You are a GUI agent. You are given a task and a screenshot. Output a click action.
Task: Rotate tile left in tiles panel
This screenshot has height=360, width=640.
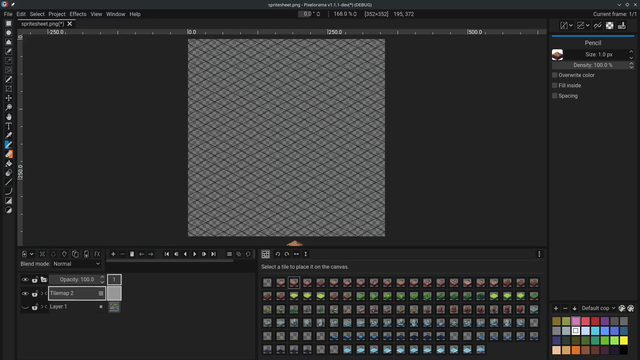278,254
